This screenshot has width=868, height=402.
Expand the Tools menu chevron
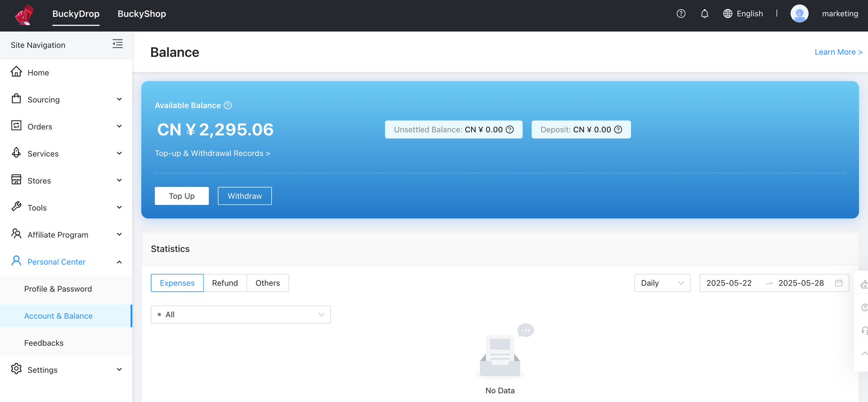[119, 208]
